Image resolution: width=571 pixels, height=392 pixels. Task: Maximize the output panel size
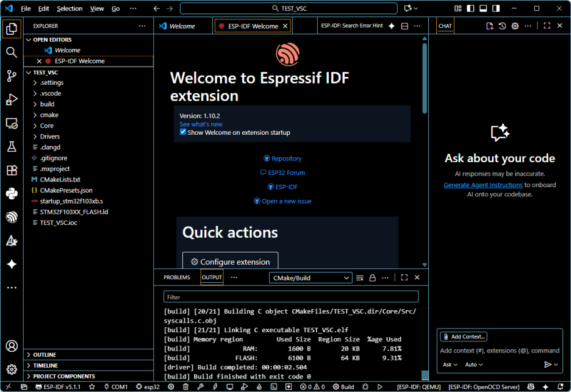[x=404, y=278]
